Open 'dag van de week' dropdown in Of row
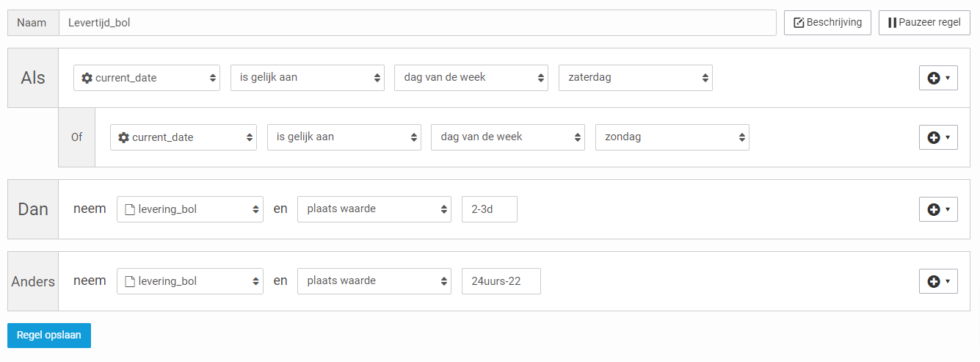 (508, 137)
